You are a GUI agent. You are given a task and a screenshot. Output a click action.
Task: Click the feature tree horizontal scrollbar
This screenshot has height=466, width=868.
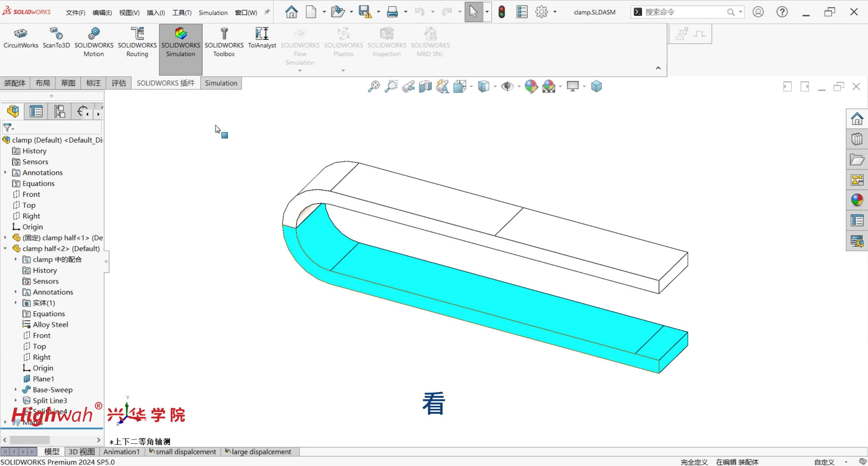click(30, 440)
